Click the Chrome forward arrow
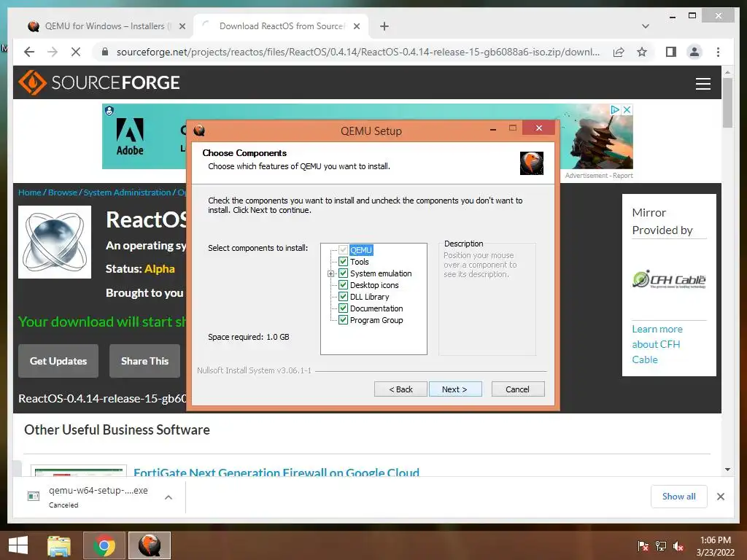The image size is (747, 560). [x=53, y=52]
